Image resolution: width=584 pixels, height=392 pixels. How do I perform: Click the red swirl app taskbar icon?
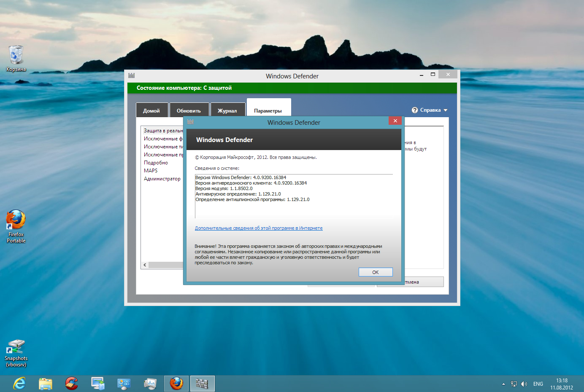(x=72, y=384)
